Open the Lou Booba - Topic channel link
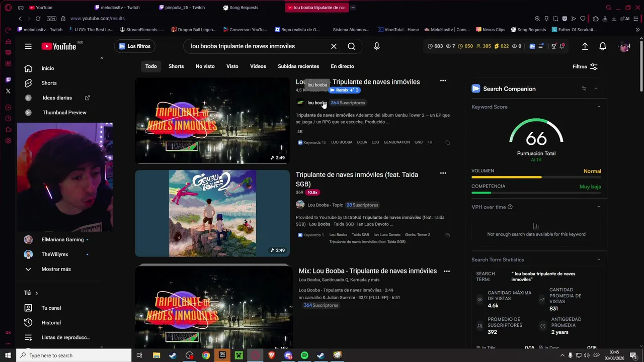The height and width of the screenshot is (362, 644). pos(325,205)
